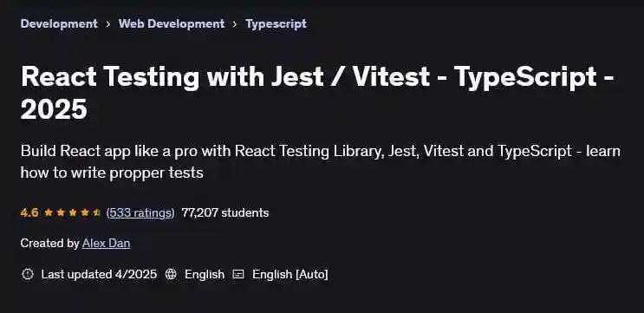This screenshot has width=644, height=313.
Task: Click the first gold rating star
Action: pyautogui.click(x=49, y=212)
